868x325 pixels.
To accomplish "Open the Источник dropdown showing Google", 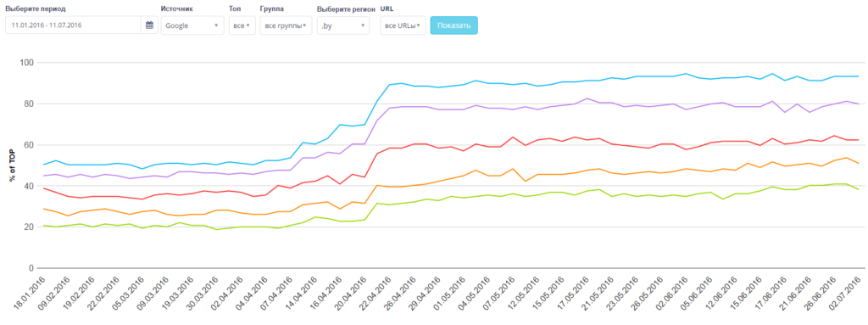I will tap(192, 25).
